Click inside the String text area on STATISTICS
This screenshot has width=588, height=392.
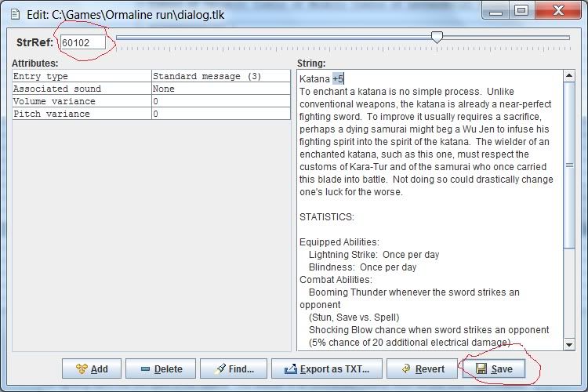pos(327,217)
